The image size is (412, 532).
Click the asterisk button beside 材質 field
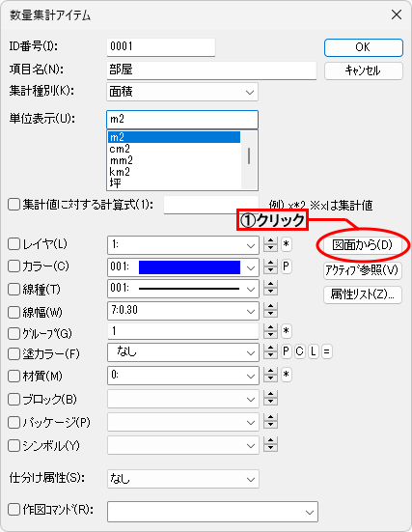pos(287,375)
